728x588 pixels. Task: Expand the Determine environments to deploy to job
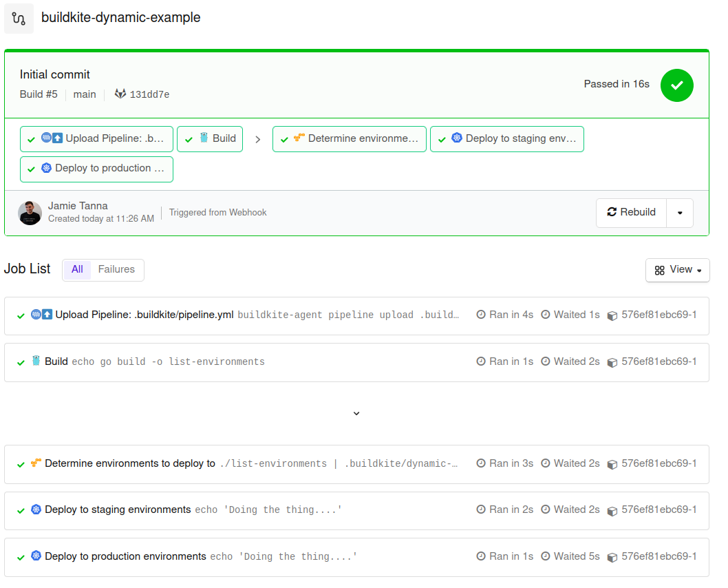tap(356, 465)
